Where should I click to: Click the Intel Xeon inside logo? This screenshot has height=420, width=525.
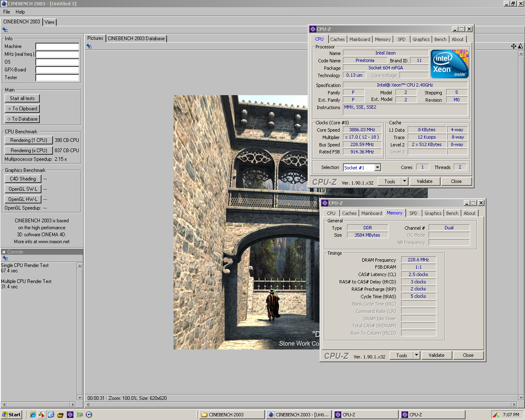450,64
